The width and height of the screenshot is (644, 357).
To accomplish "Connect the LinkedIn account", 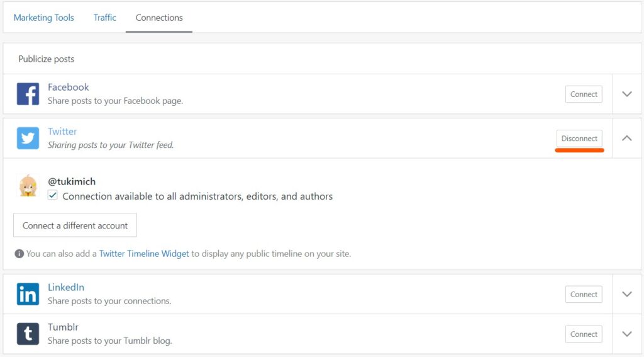I will click(x=584, y=294).
